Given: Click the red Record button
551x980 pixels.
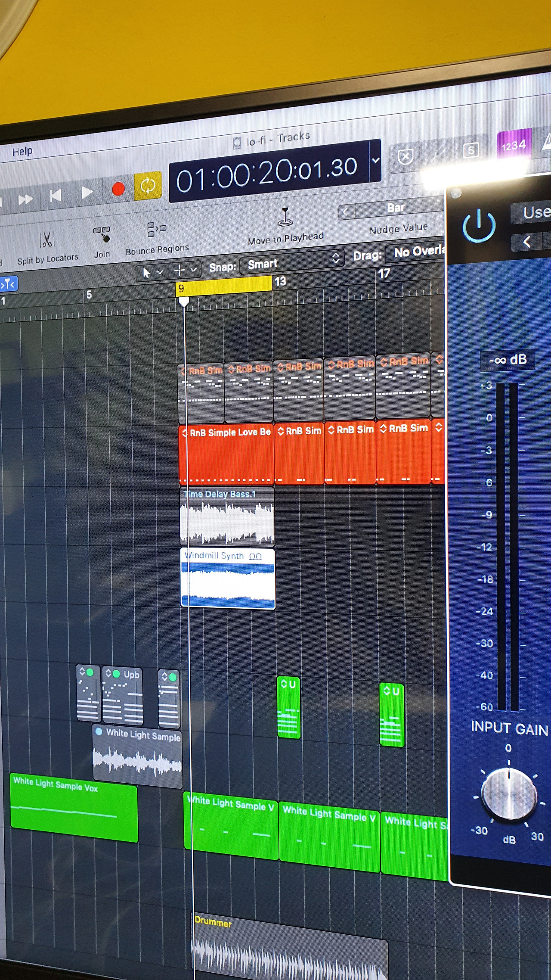Looking at the screenshot, I should [118, 189].
